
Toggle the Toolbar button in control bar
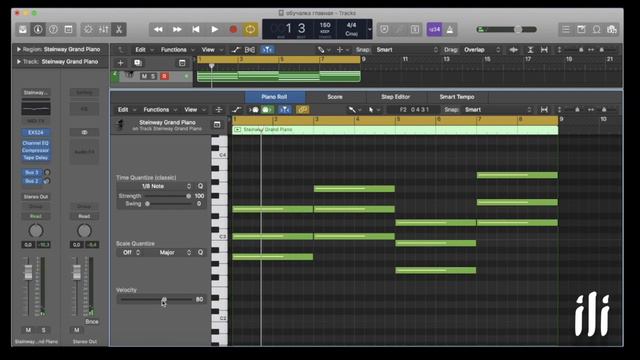tap(69, 29)
